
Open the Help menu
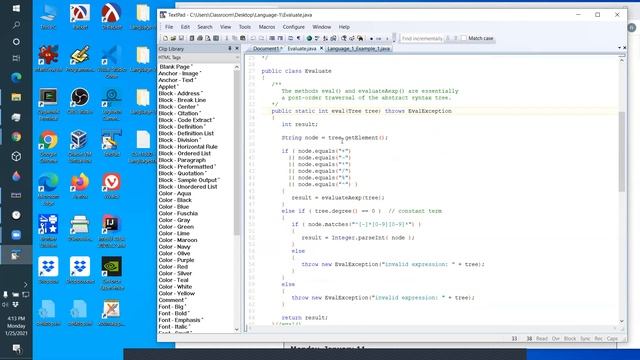344,27
